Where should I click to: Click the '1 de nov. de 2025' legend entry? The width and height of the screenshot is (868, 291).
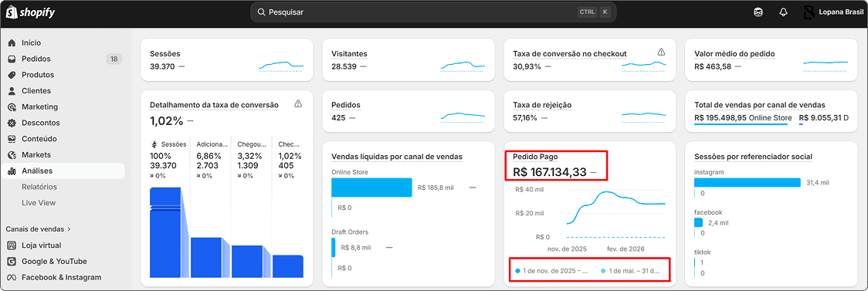pyautogui.click(x=552, y=271)
